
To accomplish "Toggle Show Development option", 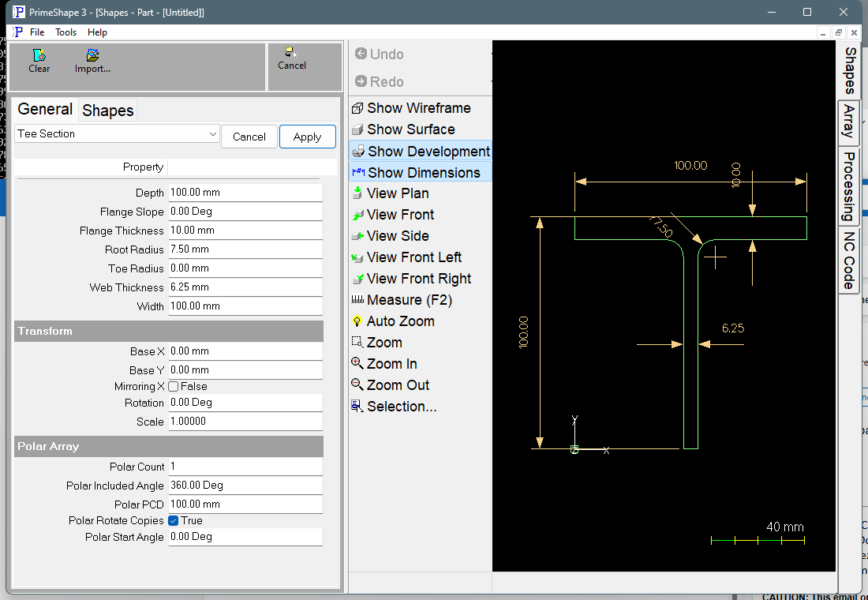I will (x=420, y=151).
